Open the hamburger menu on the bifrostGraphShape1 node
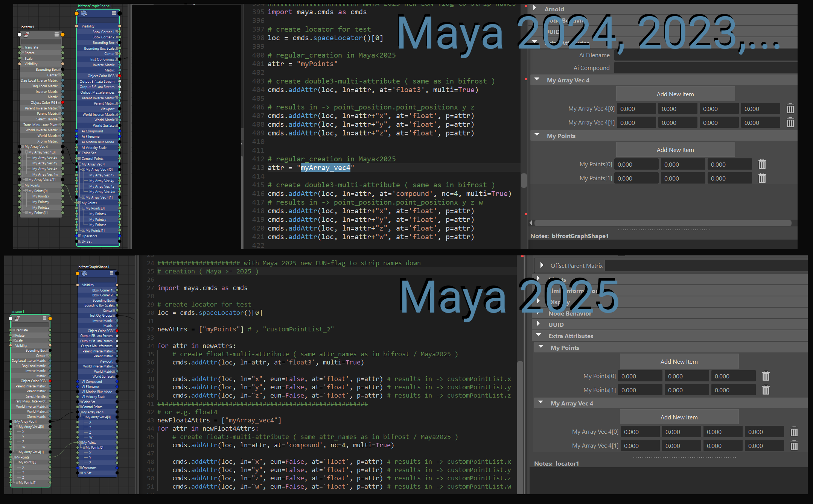The image size is (813, 504). (x=113, y=14)
